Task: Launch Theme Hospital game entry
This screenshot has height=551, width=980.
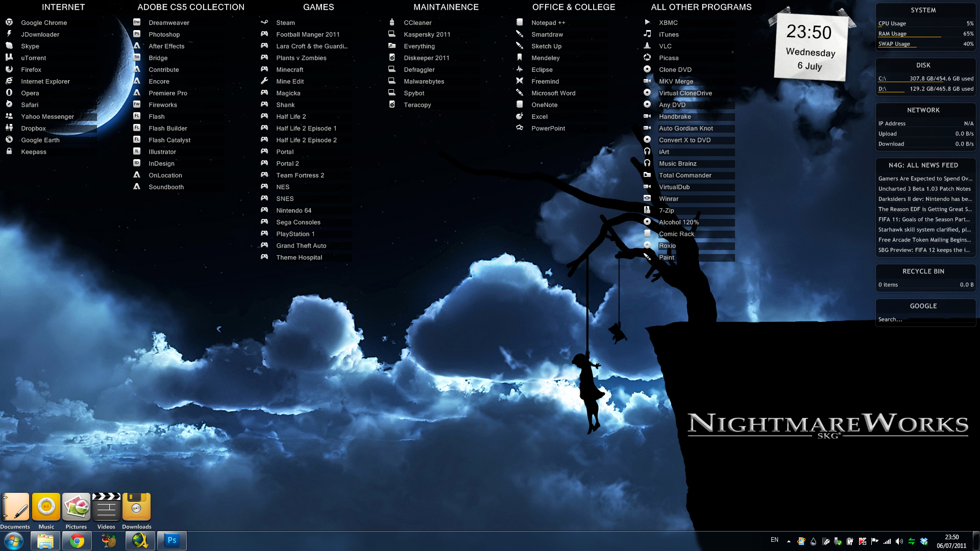Action: point(299,257)
